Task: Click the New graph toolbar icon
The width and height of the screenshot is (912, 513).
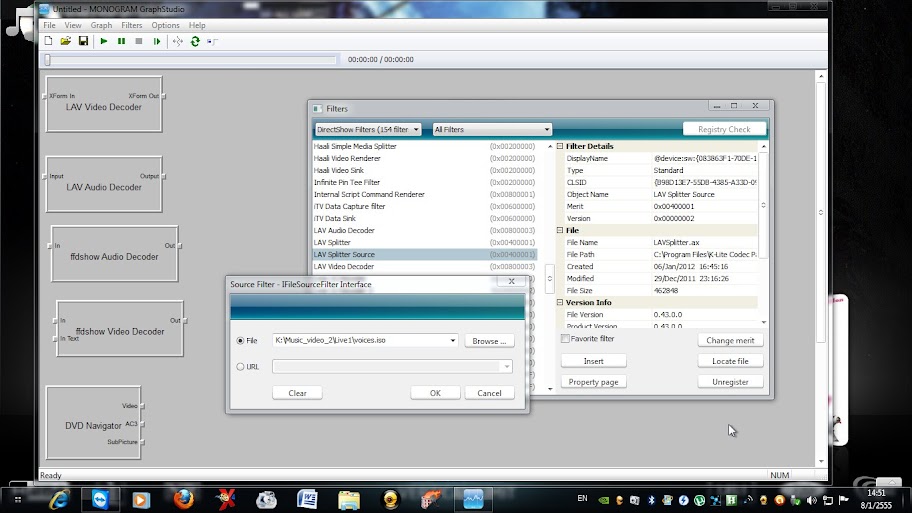Action: click(x=48, y=41)
